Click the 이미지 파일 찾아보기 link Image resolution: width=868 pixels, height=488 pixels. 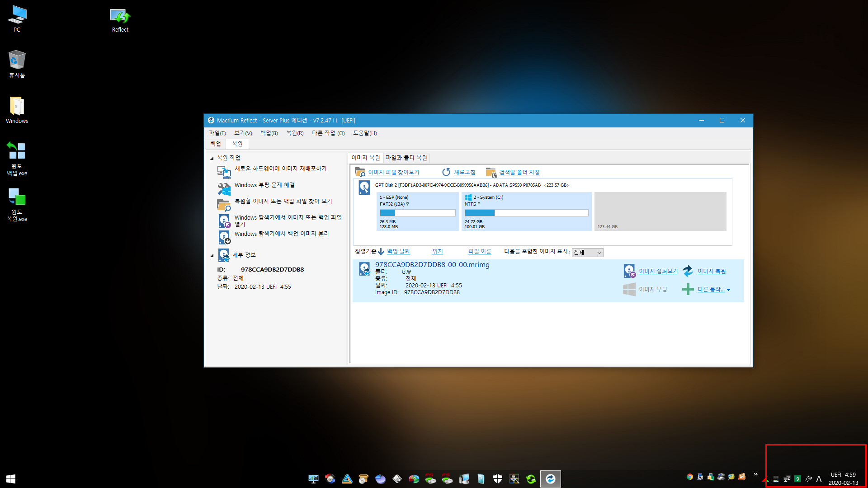click(393, 172)
